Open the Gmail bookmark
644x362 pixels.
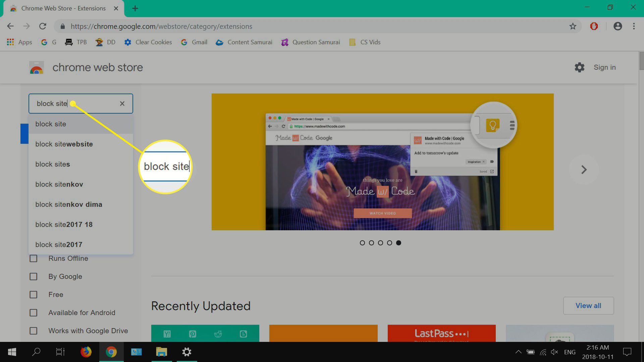[x=194, y=42]
